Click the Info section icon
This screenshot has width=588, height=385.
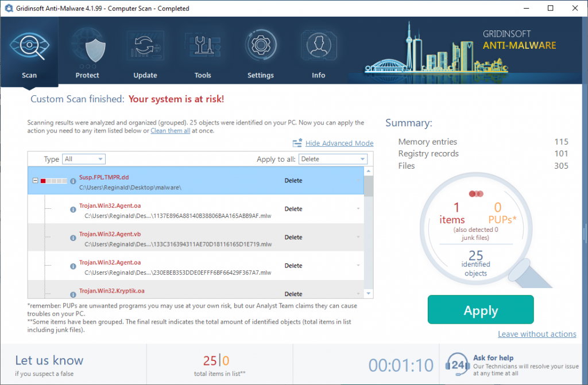tap(319, 45)
